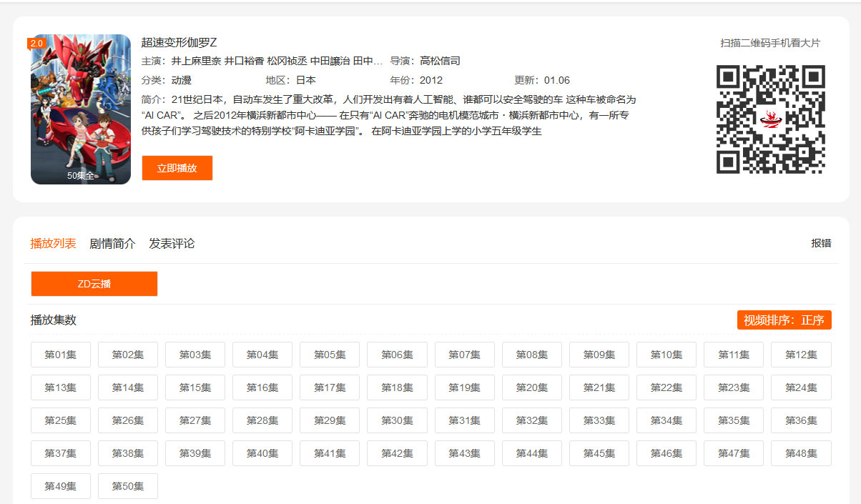Click the title 超速变形伽罗Z

tap(179, 42)
